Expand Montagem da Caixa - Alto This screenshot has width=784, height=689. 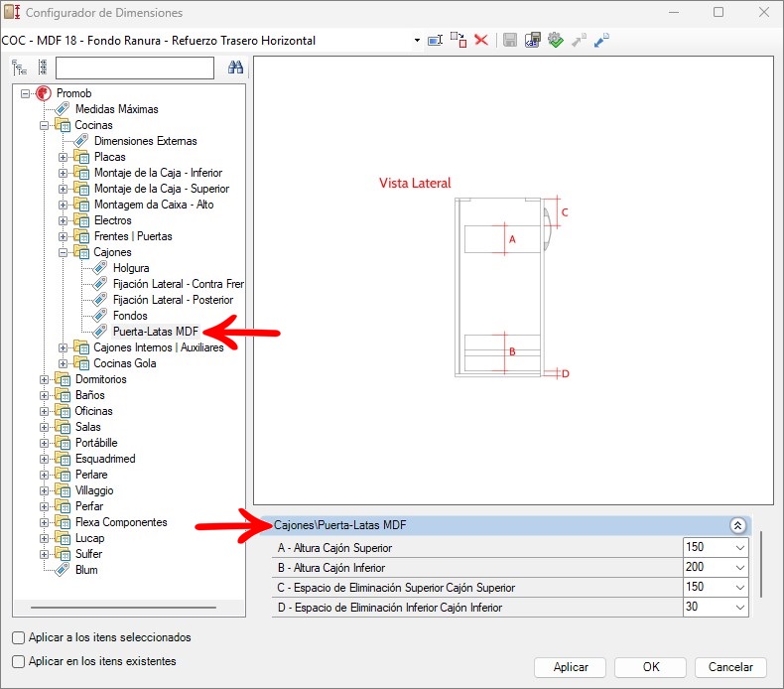pyautogui.click(x=63, y=205)
